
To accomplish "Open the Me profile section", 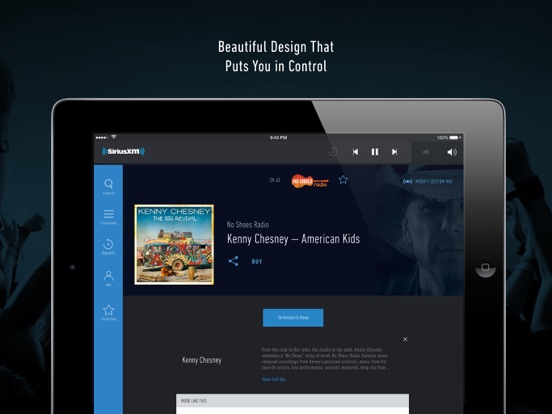I will [108, 278].
